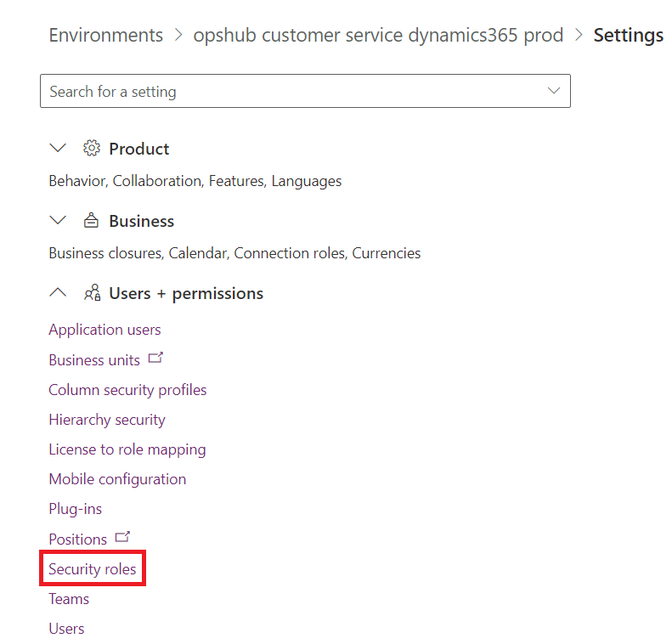The height and width of the screenshot is (644, 672).
Task: Click the Business briefcase icon
Action: tap(91, 221)
